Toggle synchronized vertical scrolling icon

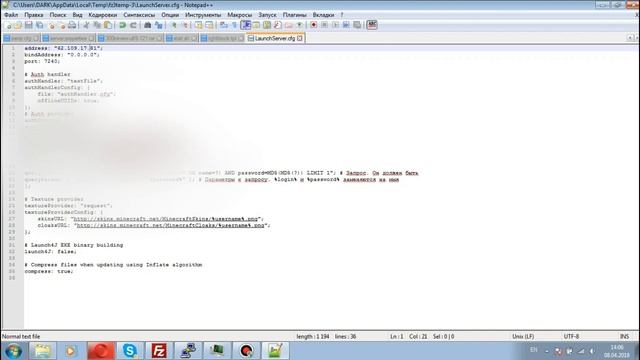click(x=198, y=25)
